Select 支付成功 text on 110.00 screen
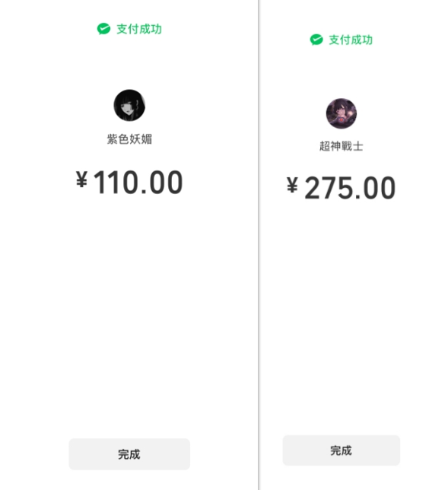 point(139,29)
